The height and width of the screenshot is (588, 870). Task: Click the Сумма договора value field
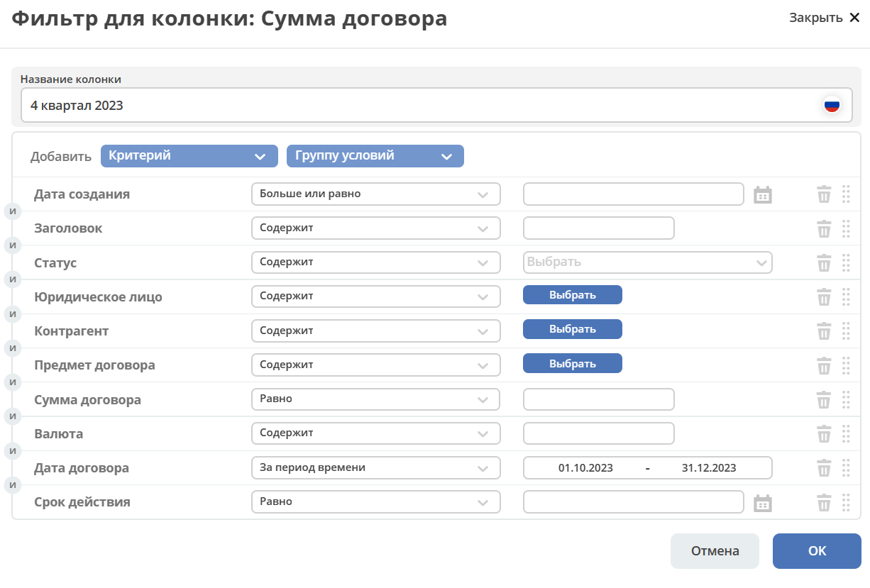coord(599,399)
